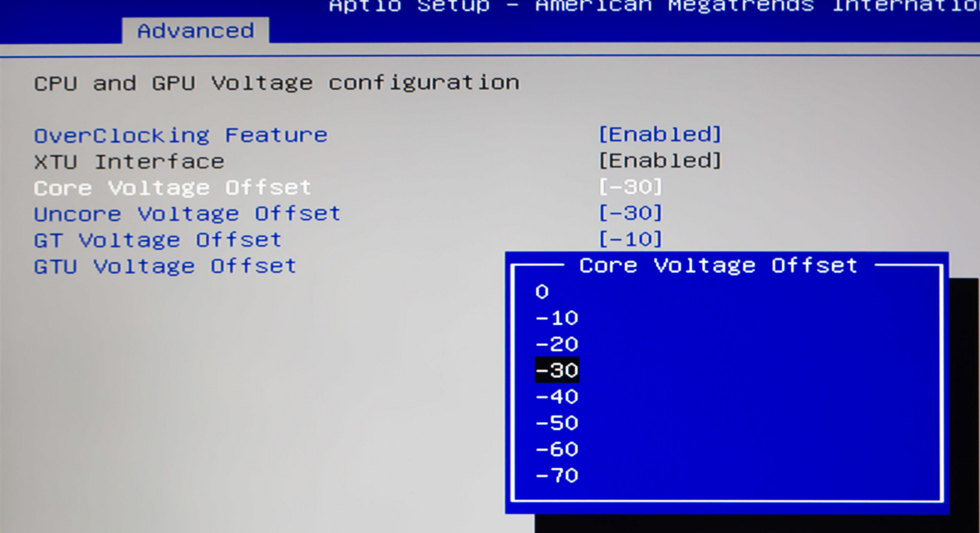Viewport: 980px width, 533px height.
Task: Open the Uncore Voltage Offset selector
Action: pos(187,213)
